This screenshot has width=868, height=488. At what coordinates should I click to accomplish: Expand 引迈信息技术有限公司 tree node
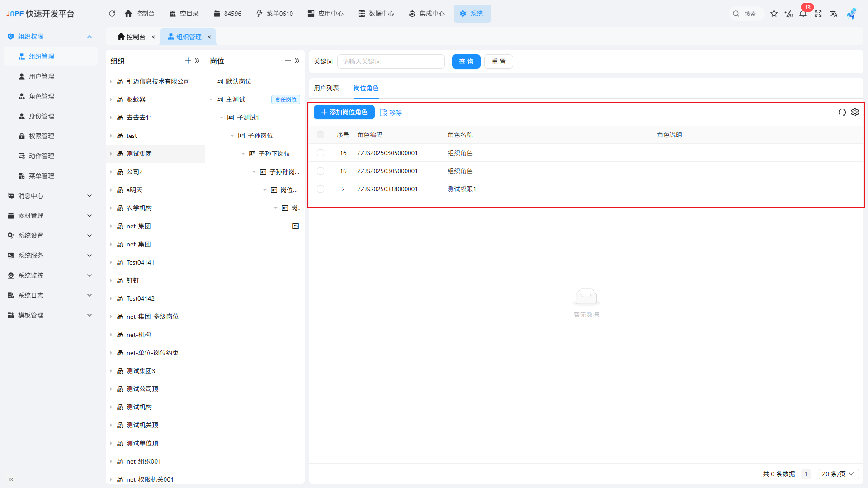tap(111, 81)
